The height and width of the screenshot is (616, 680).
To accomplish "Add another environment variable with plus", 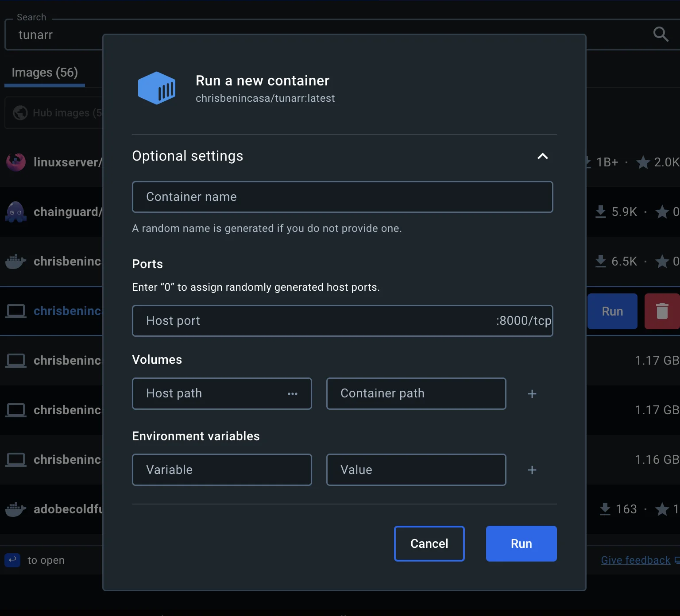I will click(532, 470).
